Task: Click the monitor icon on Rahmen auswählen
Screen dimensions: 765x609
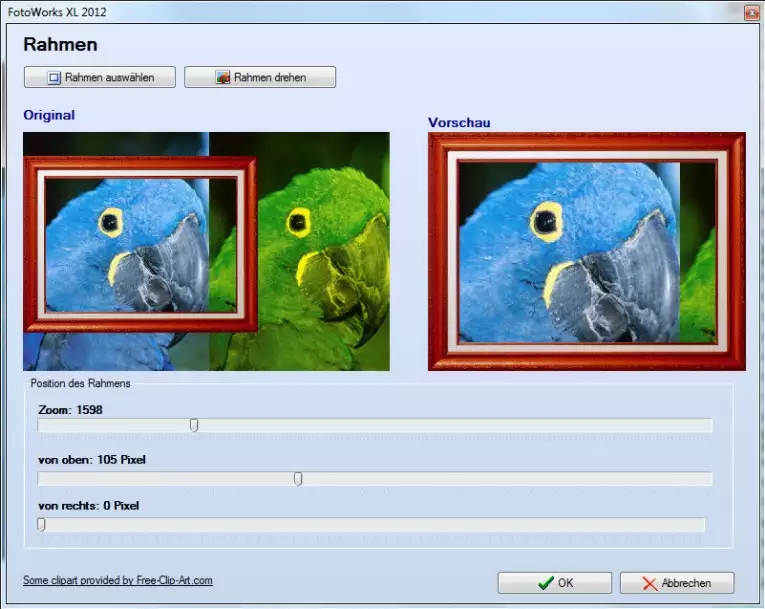Action: (55, 77)
